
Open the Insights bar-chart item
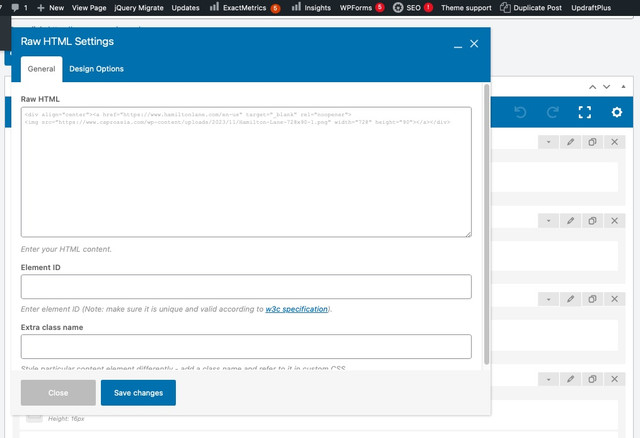311,7
